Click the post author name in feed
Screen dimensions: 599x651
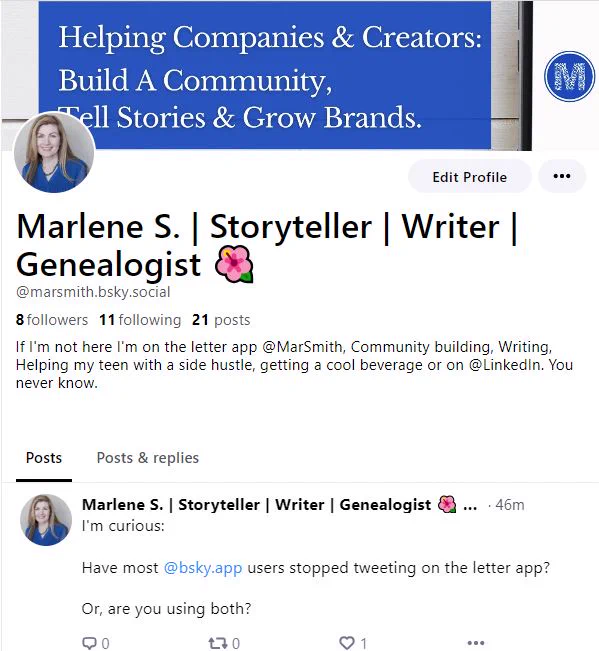[256, 505]
